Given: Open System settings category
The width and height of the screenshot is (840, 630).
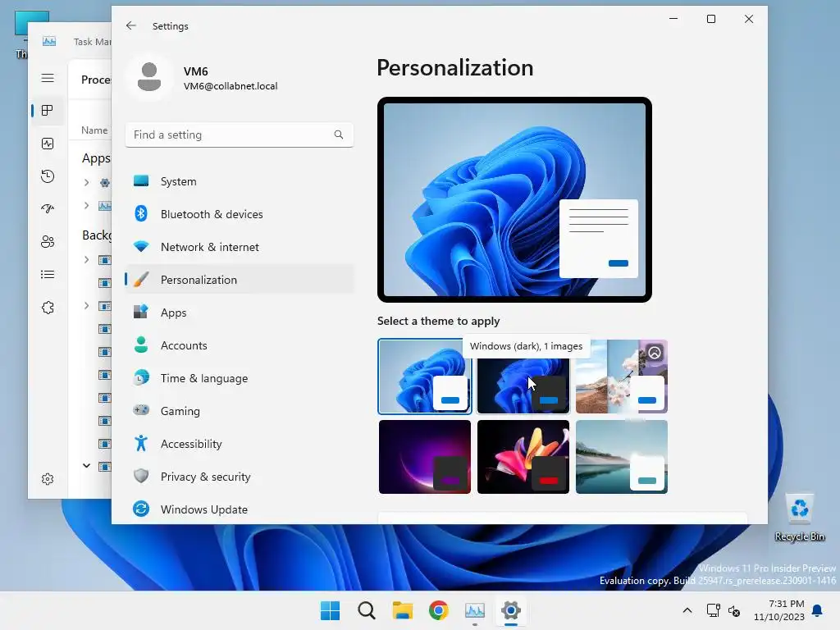Looking at the screenshot, I should [x=240, y=181].
